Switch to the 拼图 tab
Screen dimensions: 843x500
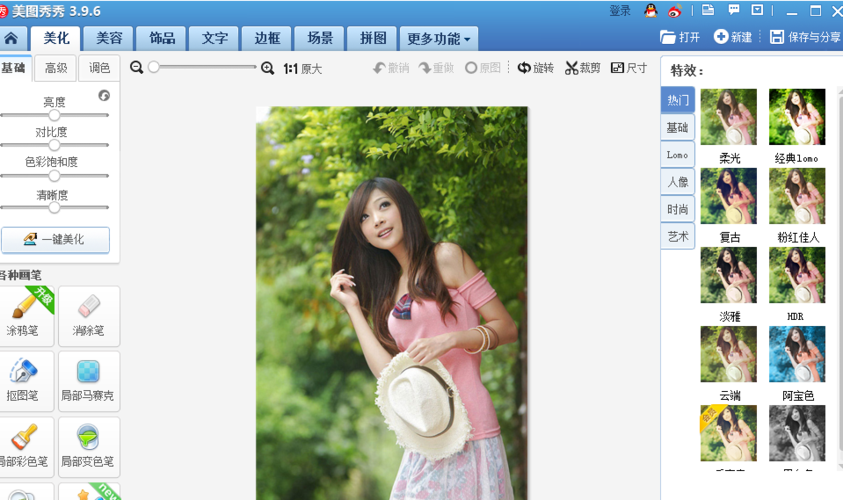point(373,38)
